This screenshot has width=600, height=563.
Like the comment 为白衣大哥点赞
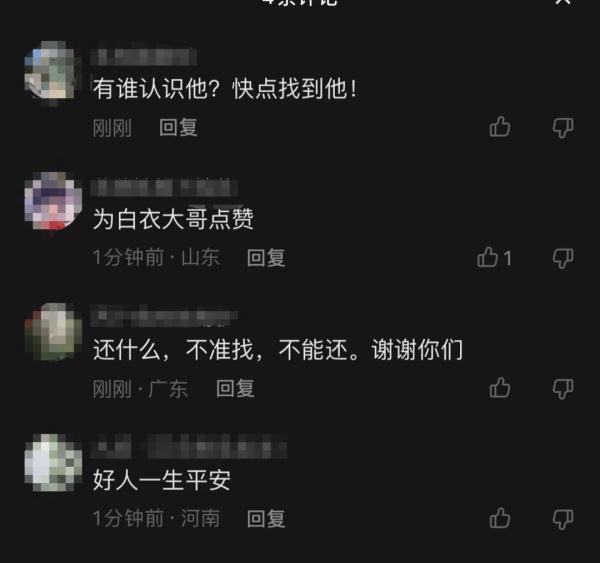pyautogui.click(x=487, y=257)
